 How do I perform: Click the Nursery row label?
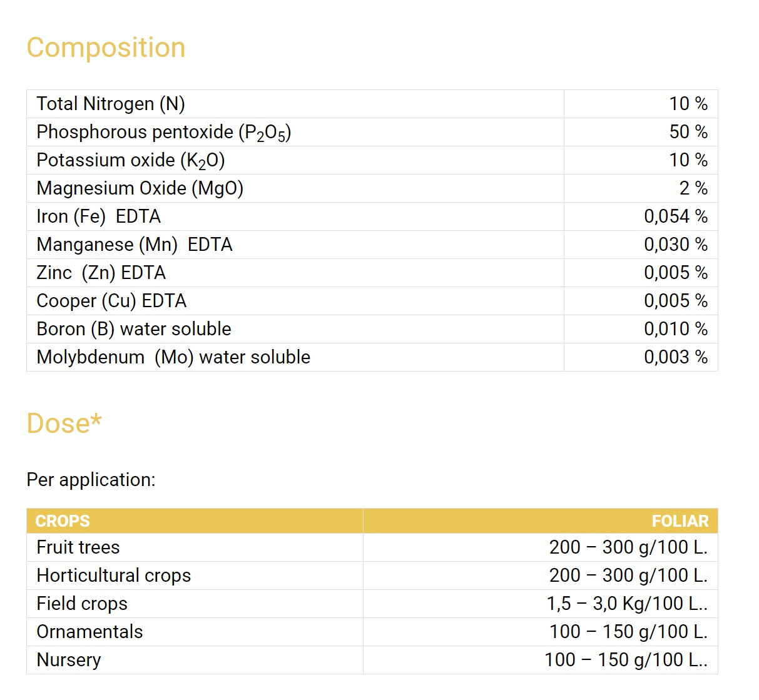point(68,660)
